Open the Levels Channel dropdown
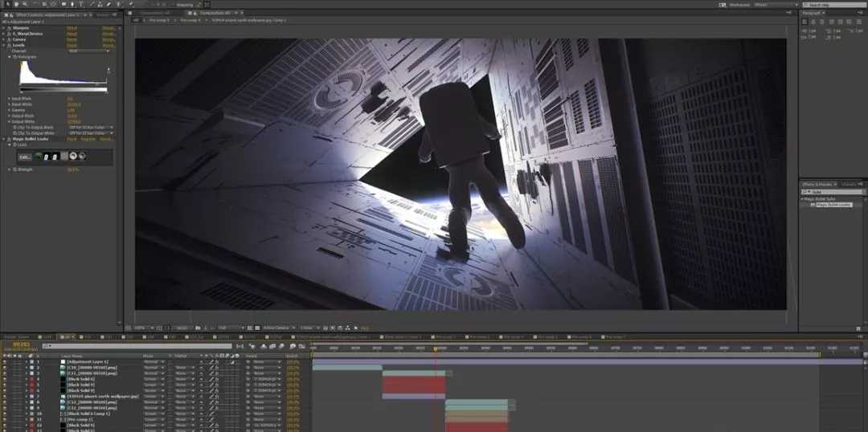The image size is (868, 432). tap(88, 51)
